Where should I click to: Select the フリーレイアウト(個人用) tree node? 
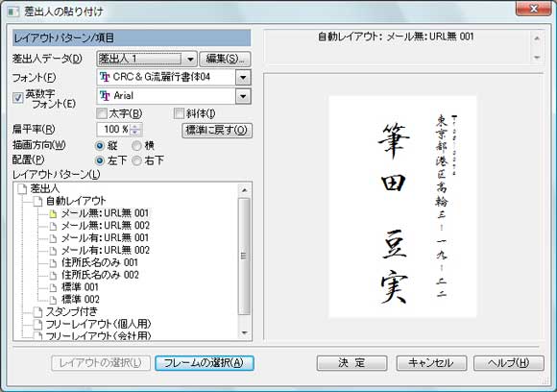(x=98, y=325)
